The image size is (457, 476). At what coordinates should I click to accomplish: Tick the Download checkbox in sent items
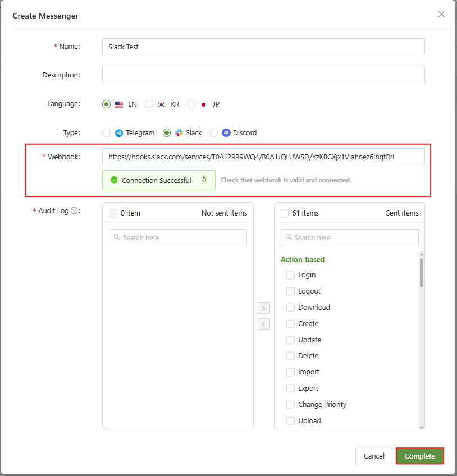[290, 308]
